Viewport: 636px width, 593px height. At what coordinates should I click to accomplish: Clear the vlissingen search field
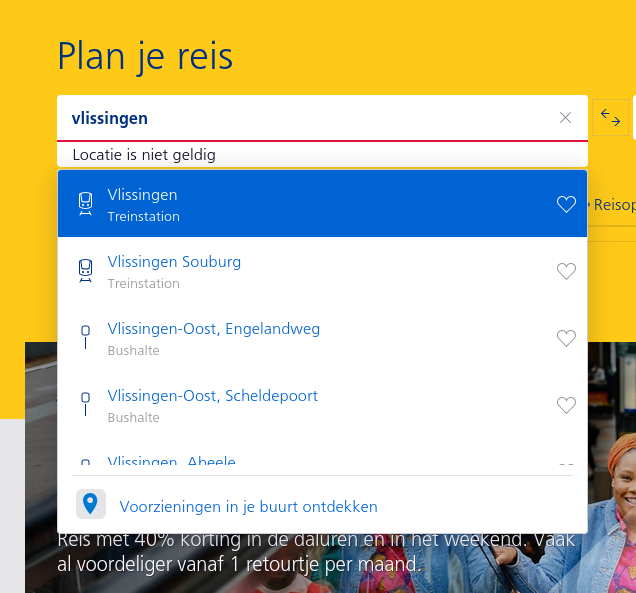pos(565,118)
